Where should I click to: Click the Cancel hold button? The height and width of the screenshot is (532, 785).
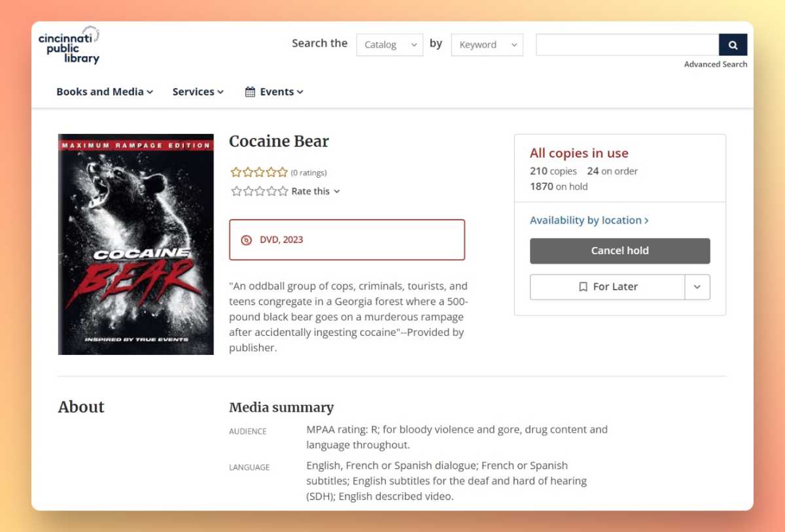point(619,250)
